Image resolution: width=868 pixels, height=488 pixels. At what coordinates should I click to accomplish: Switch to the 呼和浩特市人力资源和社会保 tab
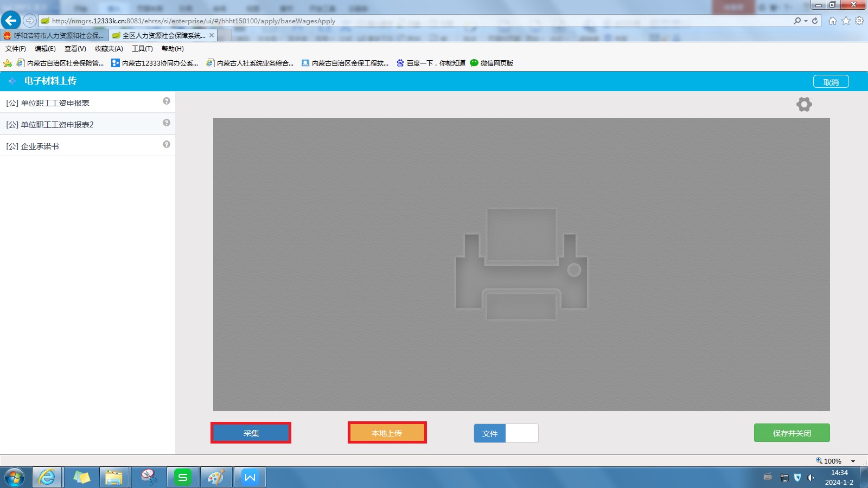pos(54,36)
